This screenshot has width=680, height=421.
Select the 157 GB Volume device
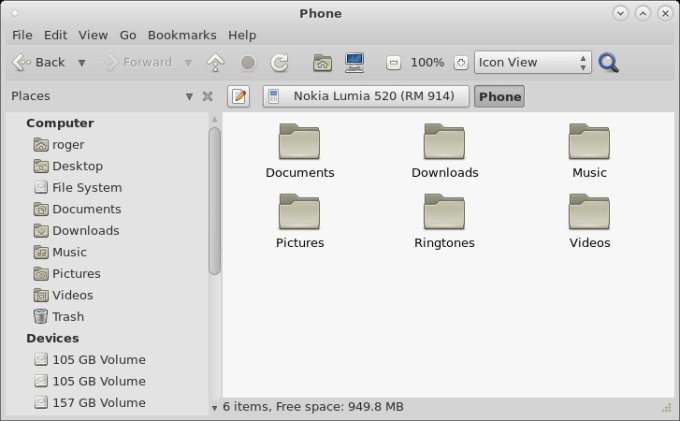pyautogui.click(x=98, y=403)
